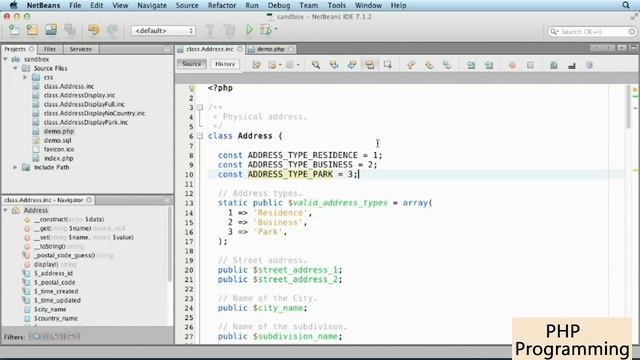
Task: Click the Shift Line Left icon
Action: point(471,65)
